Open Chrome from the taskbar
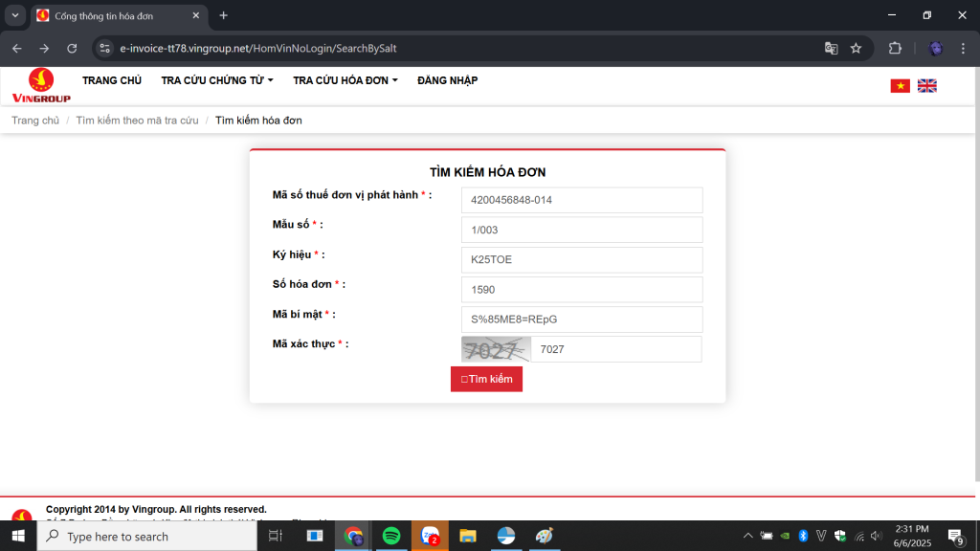Screen dimensions: 980x551 (353, 536)
